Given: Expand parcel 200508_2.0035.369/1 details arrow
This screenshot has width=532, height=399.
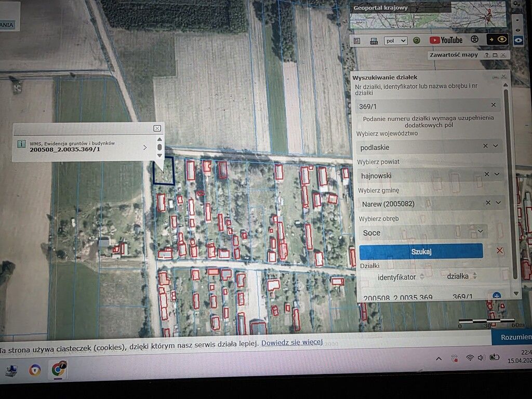Looking at the screenshot, I should pyautogui.click(x=145, y=147).
